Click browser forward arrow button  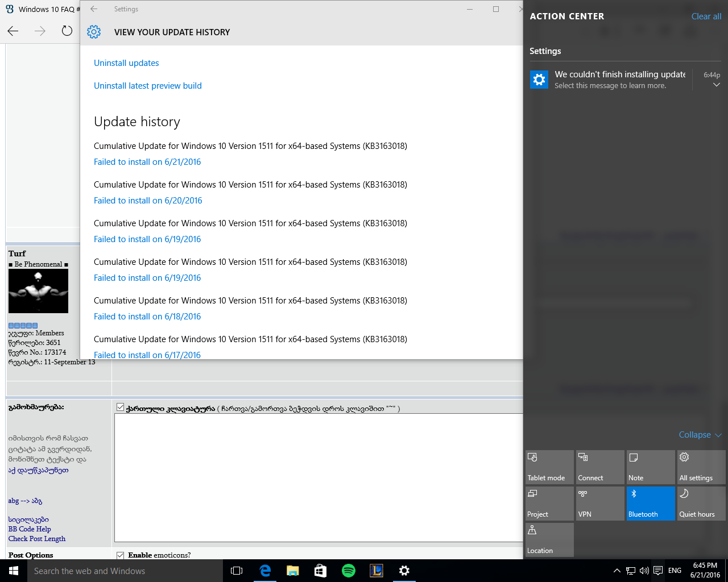pyautogui.click(x=40, y=31)
